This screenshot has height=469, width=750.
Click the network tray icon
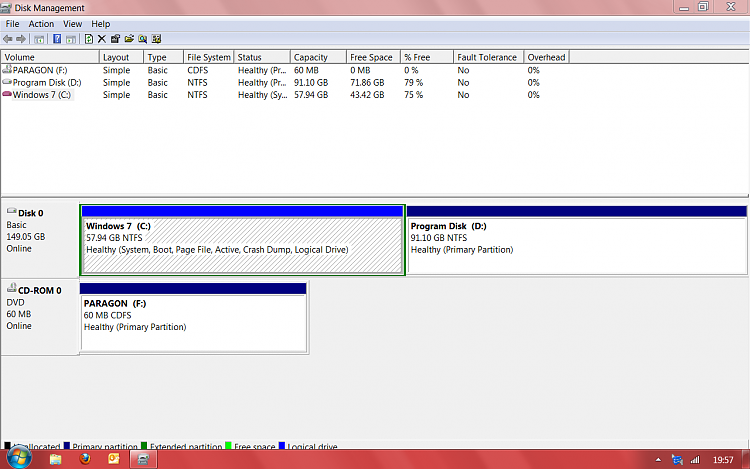coord(677,460)
